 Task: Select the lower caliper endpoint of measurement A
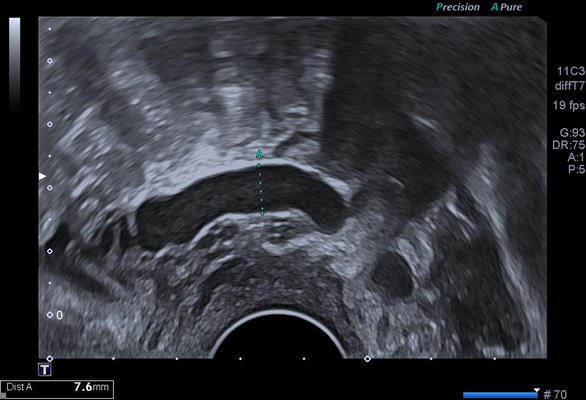(x=262, y=213)
